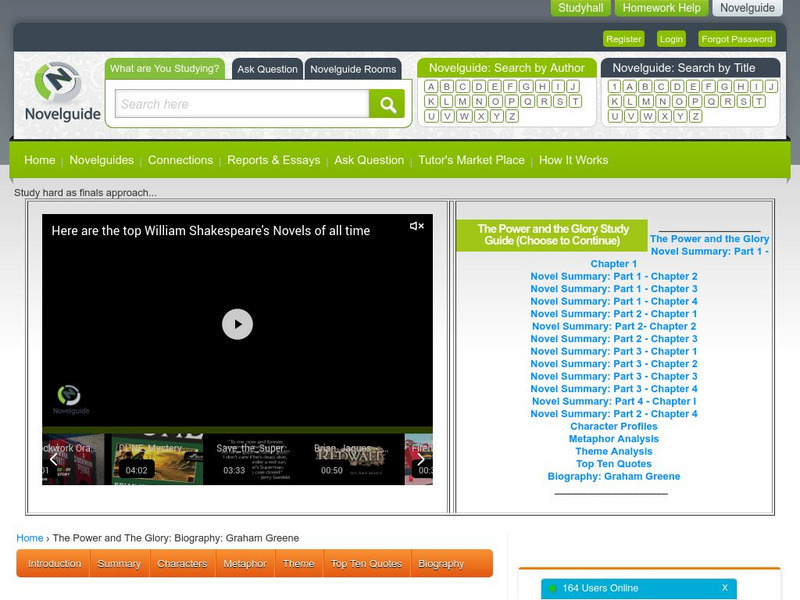Unmute the video with speaker icon
This screenshot has height=600, width=800.
pos(417,226)
